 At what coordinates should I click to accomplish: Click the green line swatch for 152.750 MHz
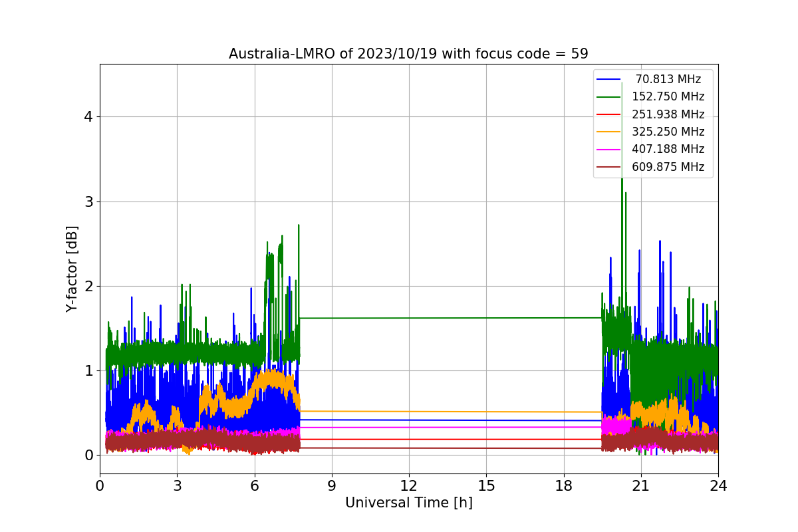coord(608,97)
